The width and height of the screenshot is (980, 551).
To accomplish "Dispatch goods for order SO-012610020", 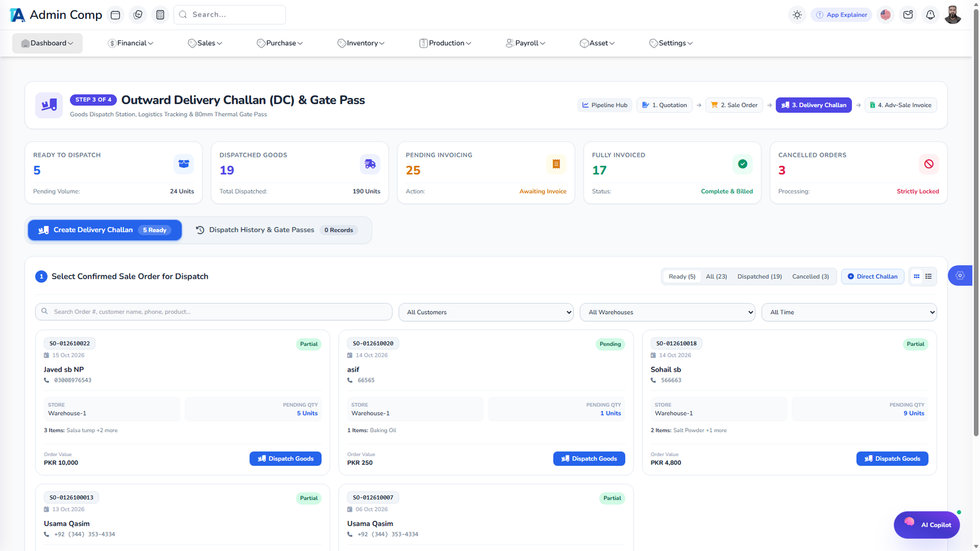I will (x=589, y=459).
